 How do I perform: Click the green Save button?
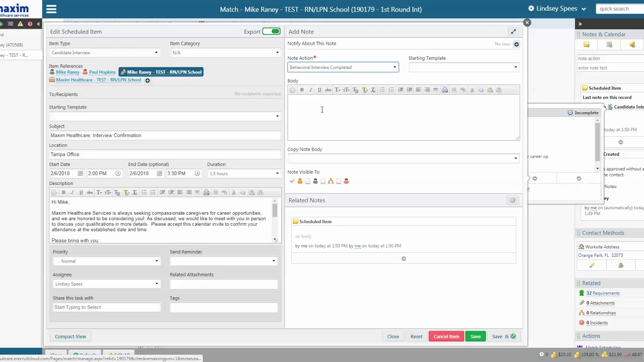[475, 336]
